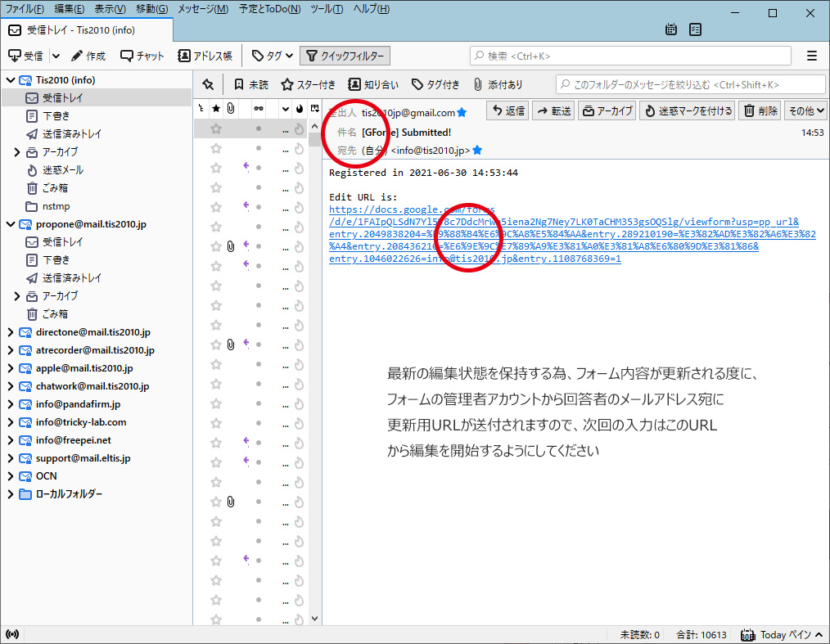Toggle the Unread (未読) filter

[250, 84]
